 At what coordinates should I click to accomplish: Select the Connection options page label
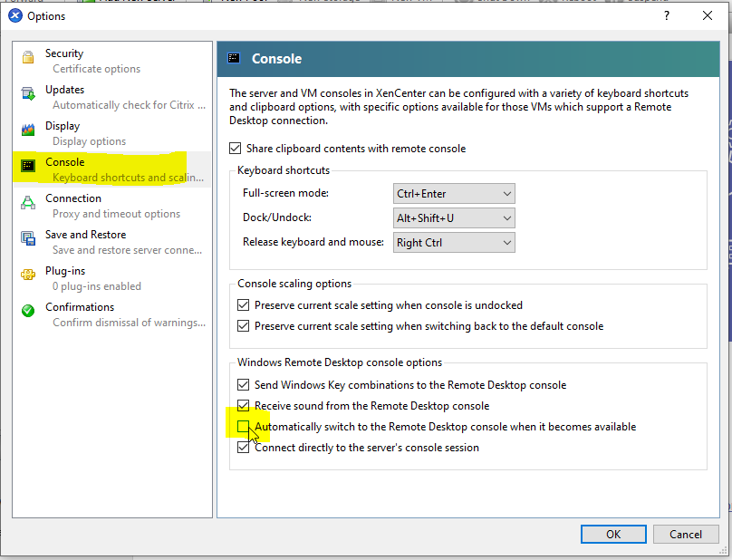point(73,198)
